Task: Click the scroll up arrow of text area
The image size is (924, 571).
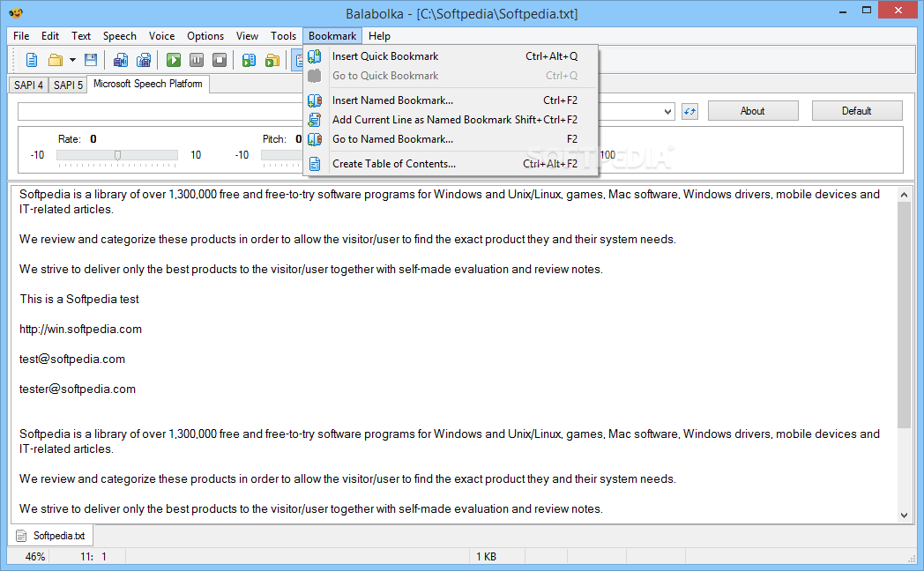Action: [x=904, y=194]
